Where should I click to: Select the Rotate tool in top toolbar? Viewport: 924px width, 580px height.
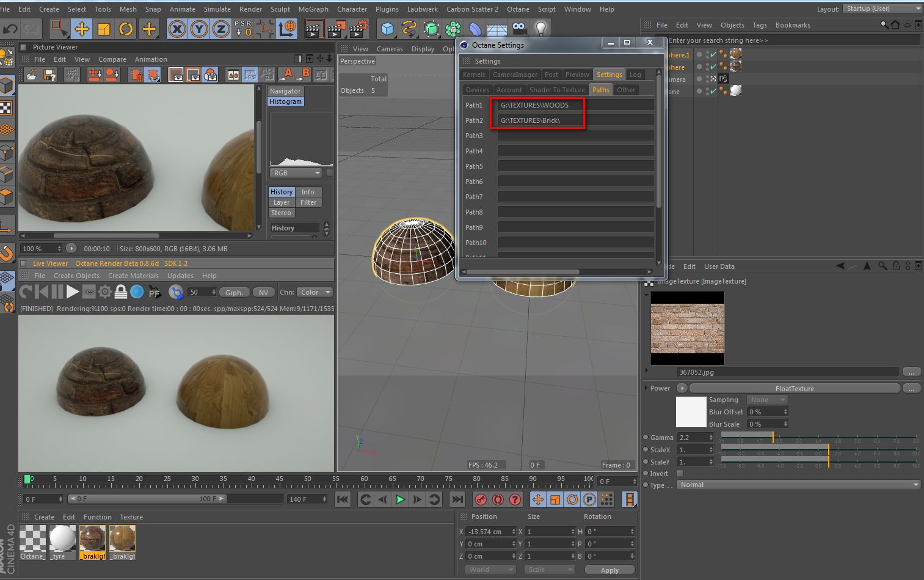[126, 29]
